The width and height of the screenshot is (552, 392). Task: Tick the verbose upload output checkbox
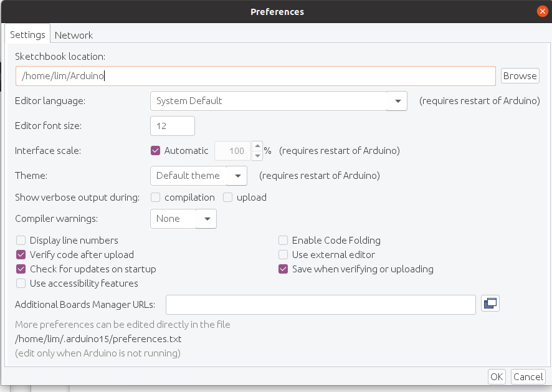point(227,198)
